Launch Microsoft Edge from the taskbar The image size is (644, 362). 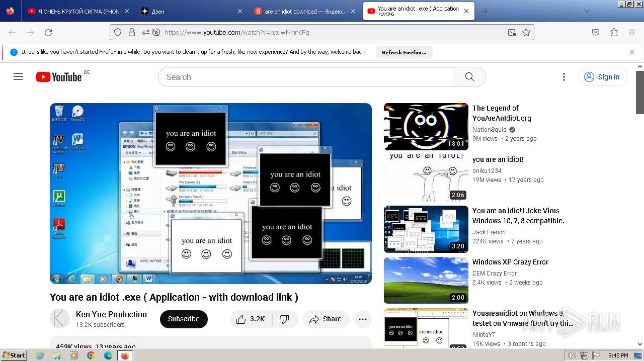coord(108,355)
